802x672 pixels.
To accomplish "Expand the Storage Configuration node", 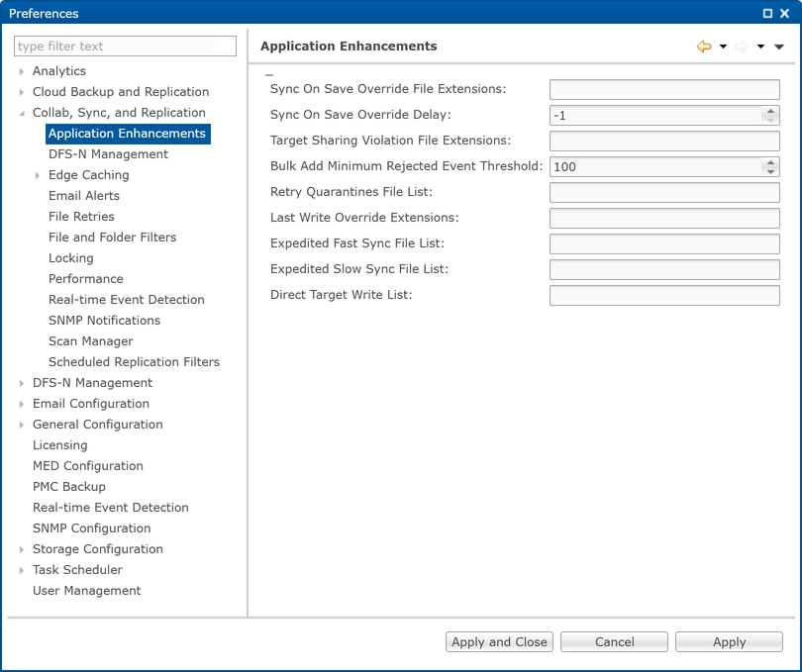I will [22, 549].
